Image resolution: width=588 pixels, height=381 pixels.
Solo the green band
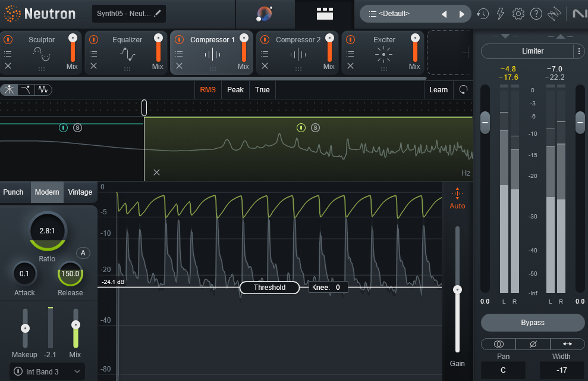(315, 128)
